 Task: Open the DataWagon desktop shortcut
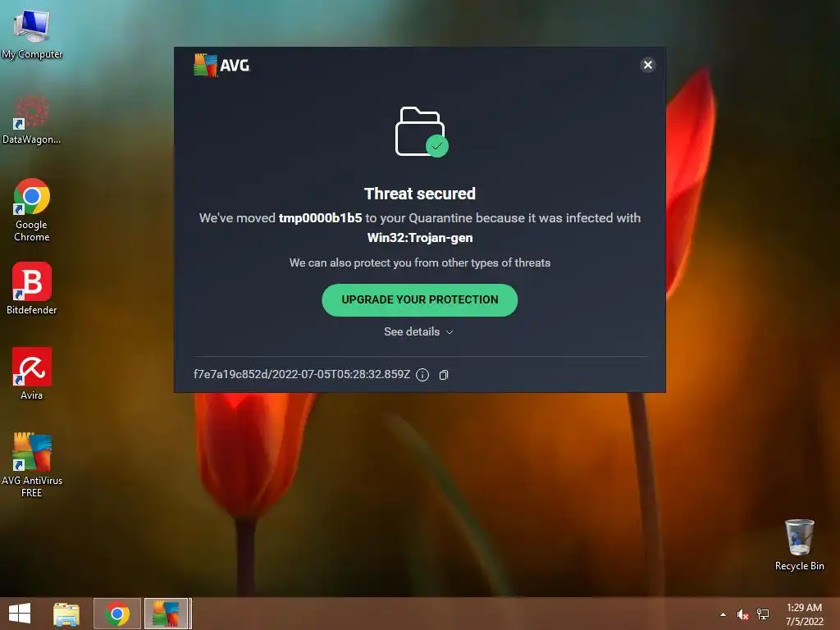[31, 119]
